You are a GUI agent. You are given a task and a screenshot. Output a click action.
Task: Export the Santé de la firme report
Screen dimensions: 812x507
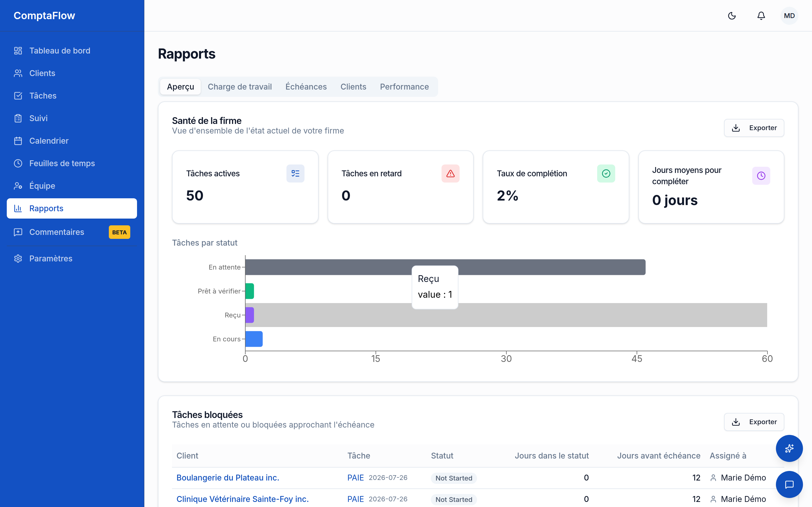tap(754, 128)
